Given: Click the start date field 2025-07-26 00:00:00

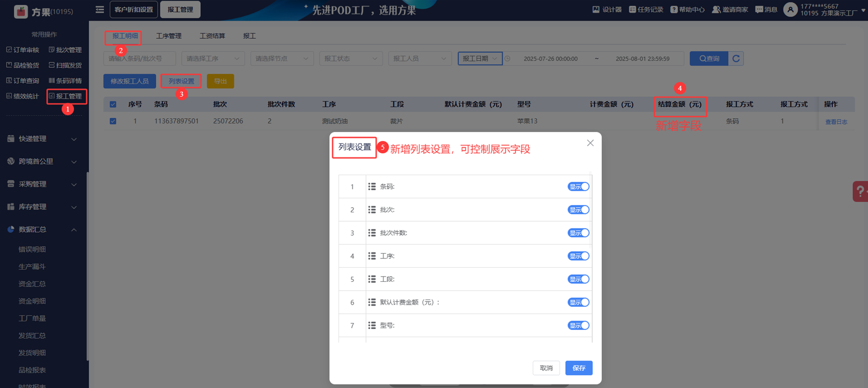Looking at the screenshot, I should [550, 59].
